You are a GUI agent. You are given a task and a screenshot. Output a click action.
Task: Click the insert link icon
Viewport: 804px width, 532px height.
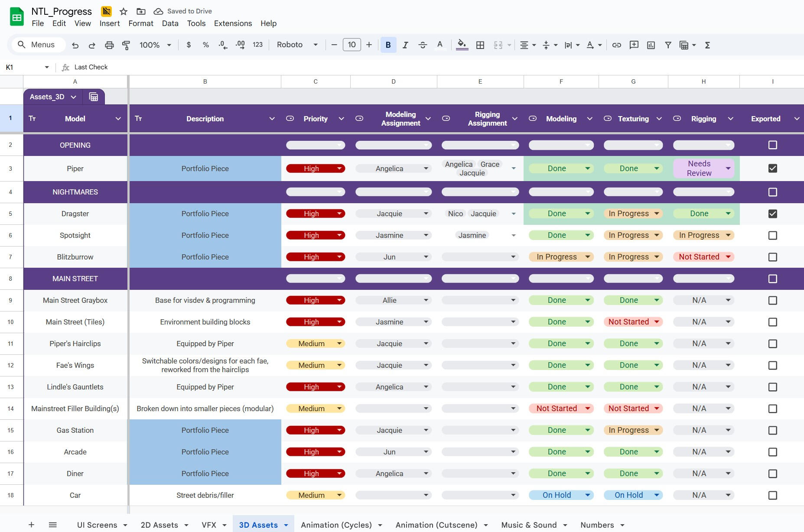617,45
